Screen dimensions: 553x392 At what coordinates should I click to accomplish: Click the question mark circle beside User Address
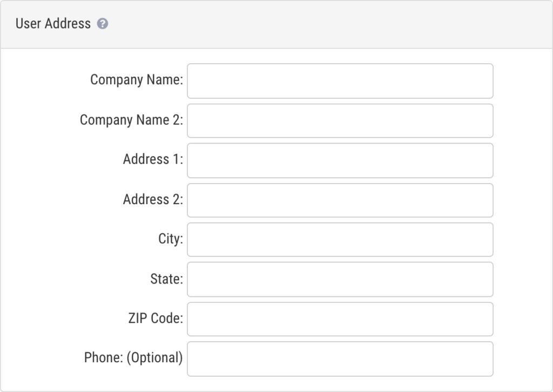pyautogui.click(x=103, y=23)
